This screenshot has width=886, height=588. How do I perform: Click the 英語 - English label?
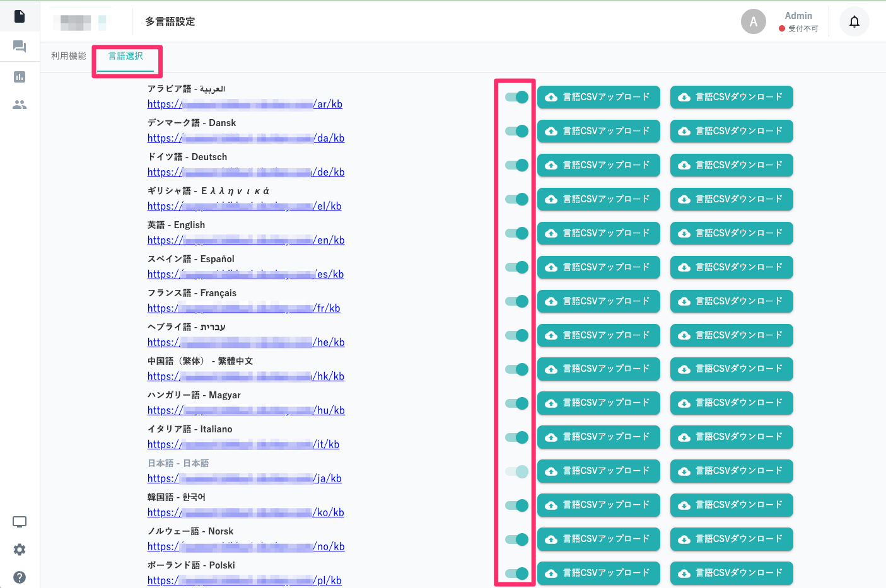tap(176, 225)
